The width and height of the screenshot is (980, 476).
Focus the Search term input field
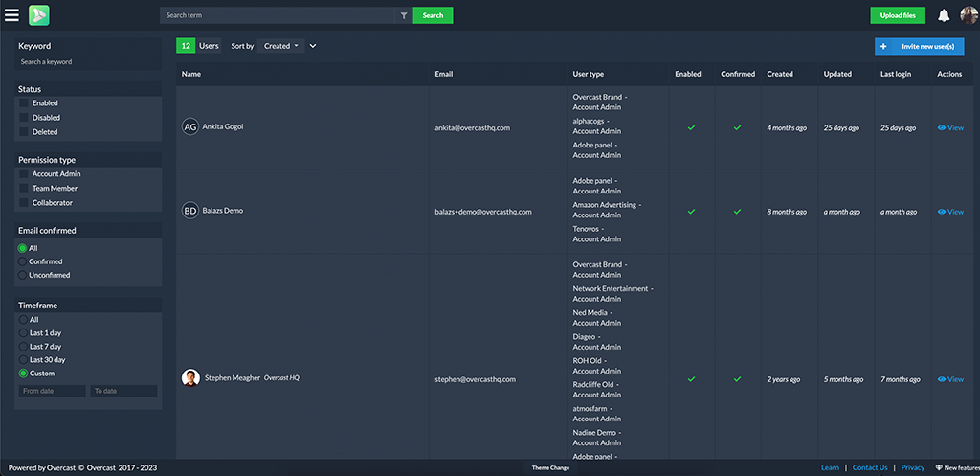coord(277,15)
